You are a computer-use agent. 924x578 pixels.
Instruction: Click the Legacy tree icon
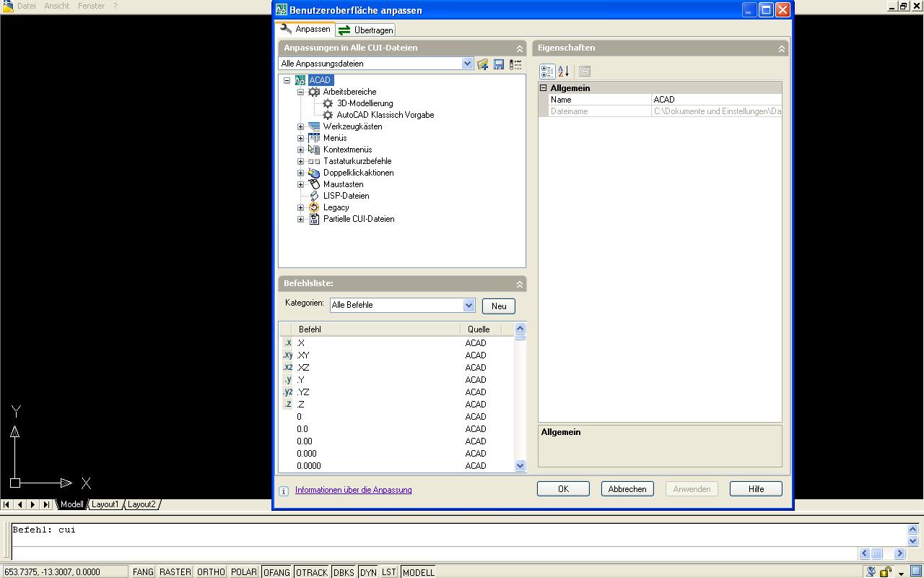[x=314, y=207]
